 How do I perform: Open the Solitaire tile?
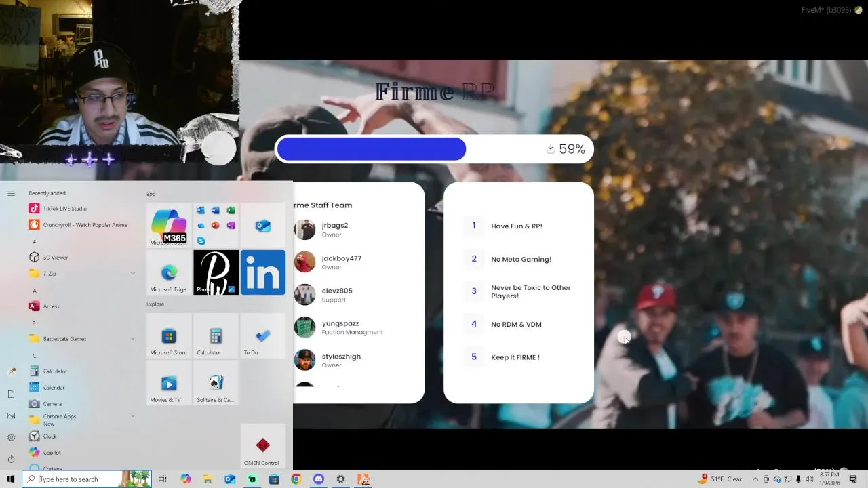tap(216, 382)
